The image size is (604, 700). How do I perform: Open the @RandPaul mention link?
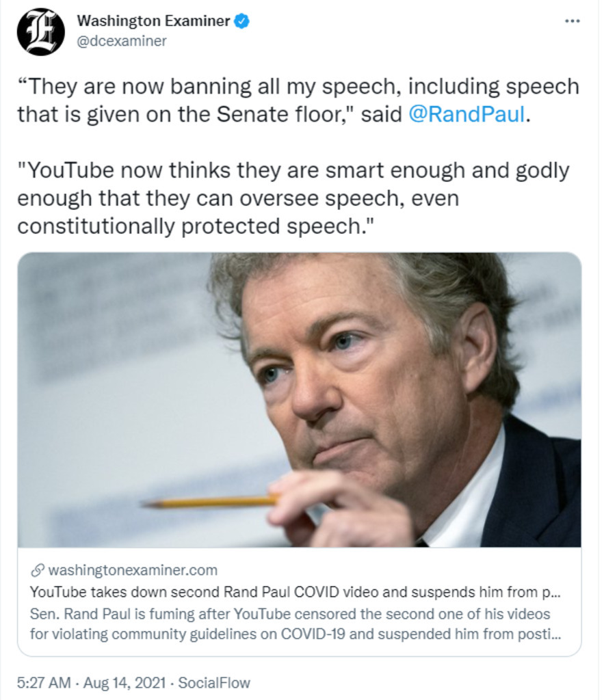467,114
